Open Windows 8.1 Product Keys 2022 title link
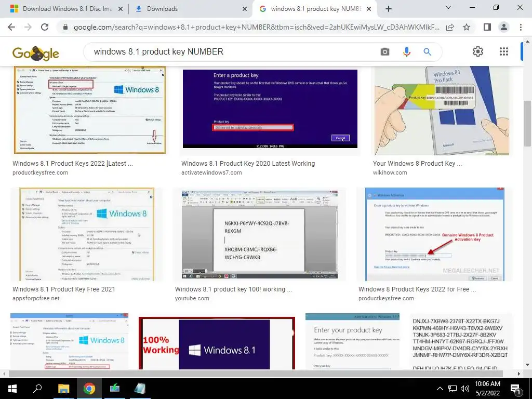This screenshot has width=532, height=399. tap(73, 164)
